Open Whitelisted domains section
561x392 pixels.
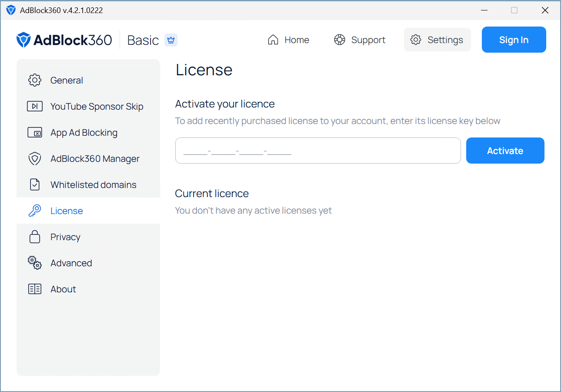[88, 184]
